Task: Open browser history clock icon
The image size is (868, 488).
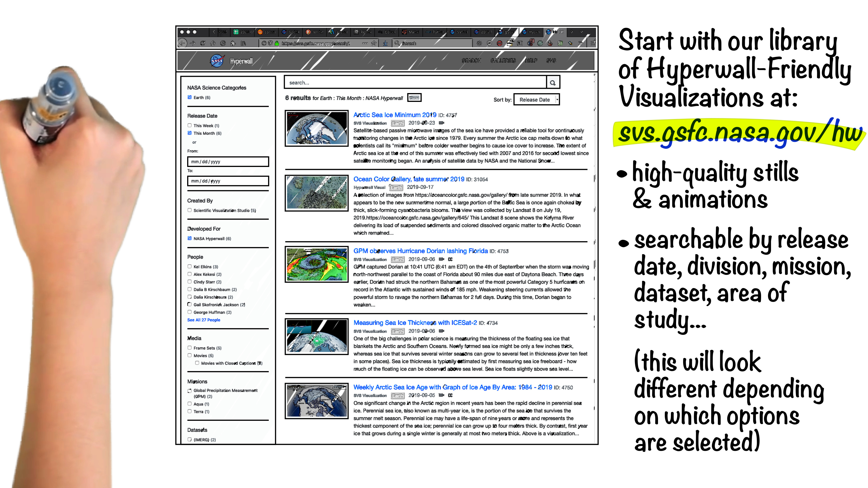Action: point(223,43)
